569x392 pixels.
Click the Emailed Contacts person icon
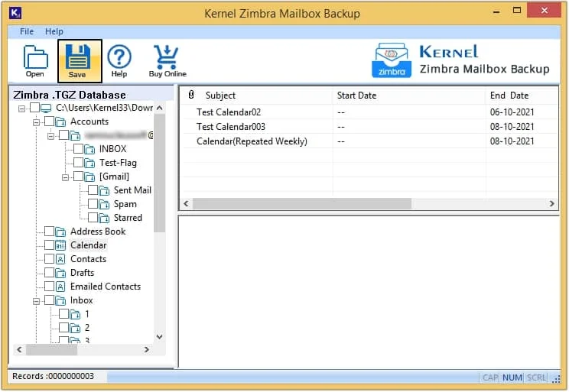pos(60,287)
